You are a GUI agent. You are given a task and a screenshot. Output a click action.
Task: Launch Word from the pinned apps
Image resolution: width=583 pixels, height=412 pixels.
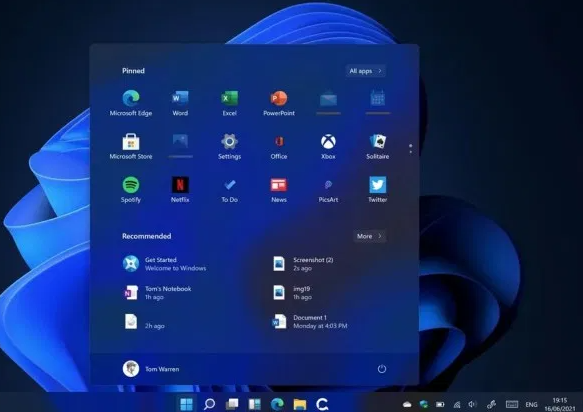[x=180, y=103]
